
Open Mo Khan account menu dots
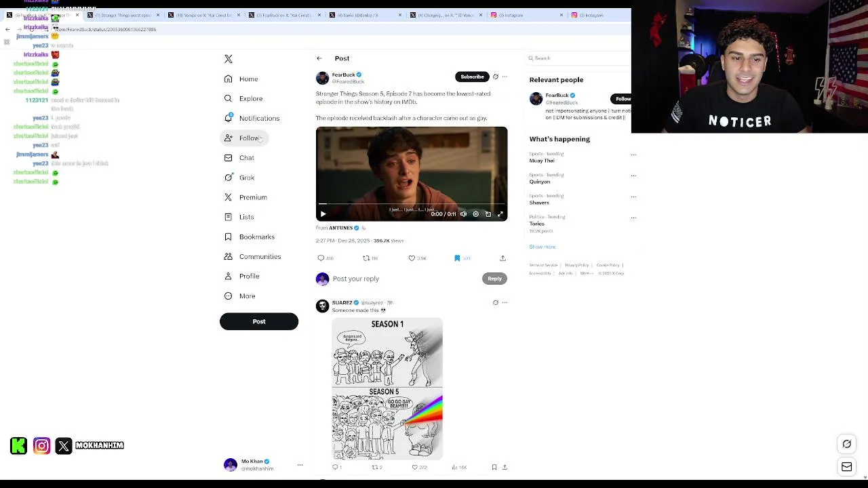point(300,465)
